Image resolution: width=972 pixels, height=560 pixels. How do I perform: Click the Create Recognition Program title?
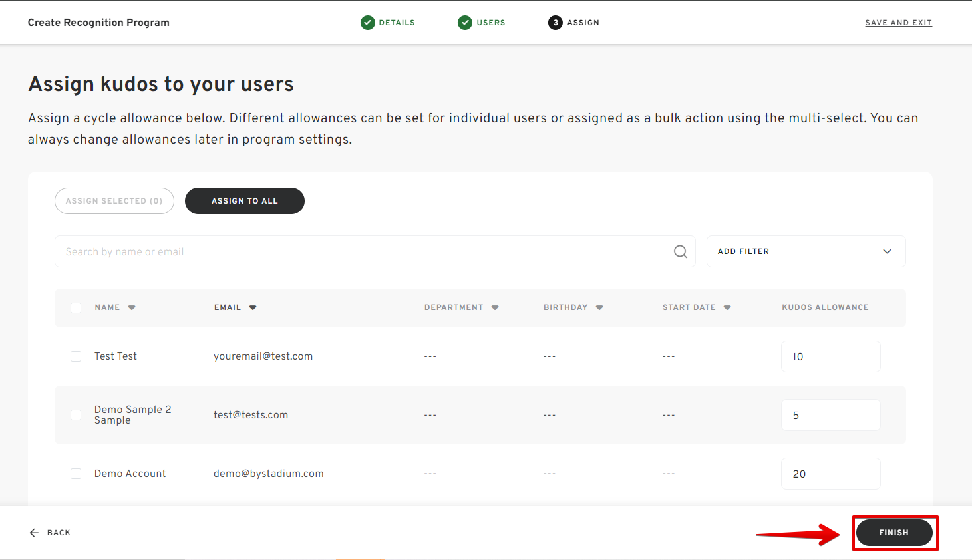point(98,23)
